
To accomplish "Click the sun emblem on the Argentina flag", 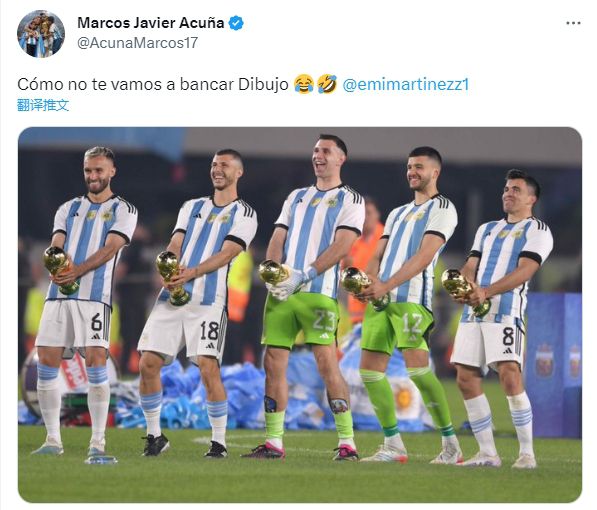I will (x=403, y=398).
